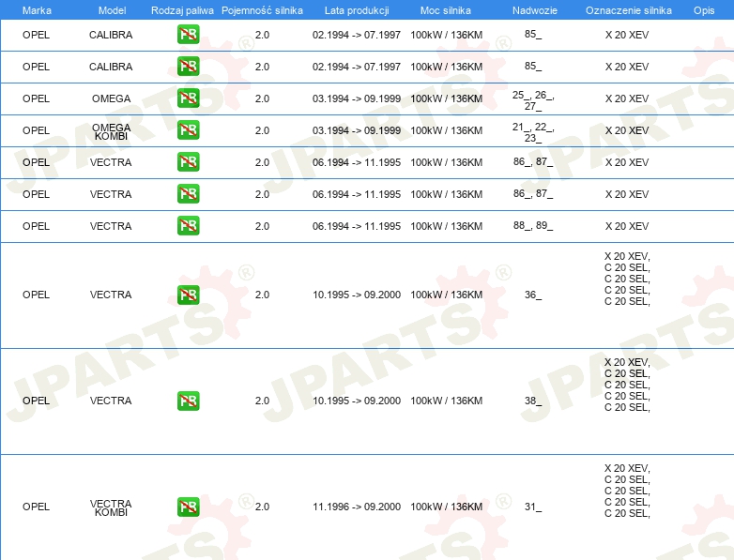Click body code '38_'
734x560 pixels.
pyautogui.click(x=533, y=401)
